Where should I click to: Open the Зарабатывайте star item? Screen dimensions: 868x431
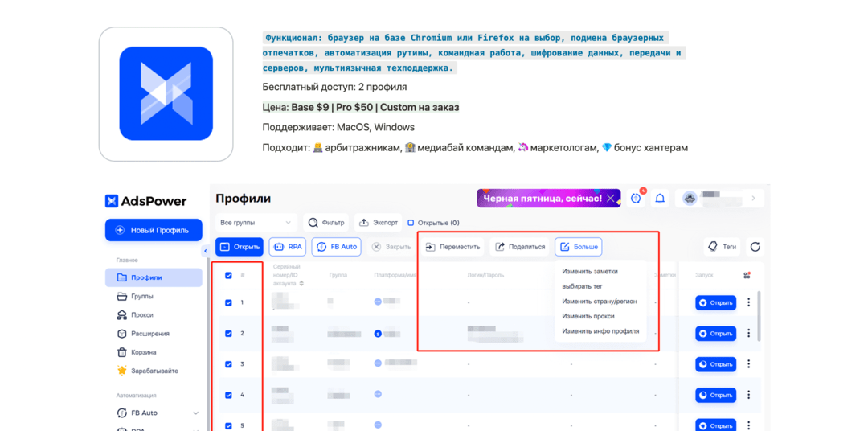[x=148, y=371]
